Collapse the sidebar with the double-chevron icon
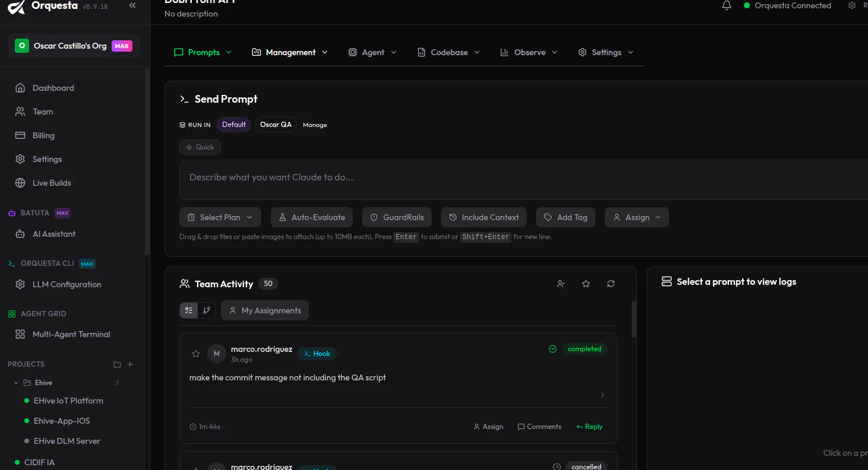Screen dimensions: 868x470 132,5
